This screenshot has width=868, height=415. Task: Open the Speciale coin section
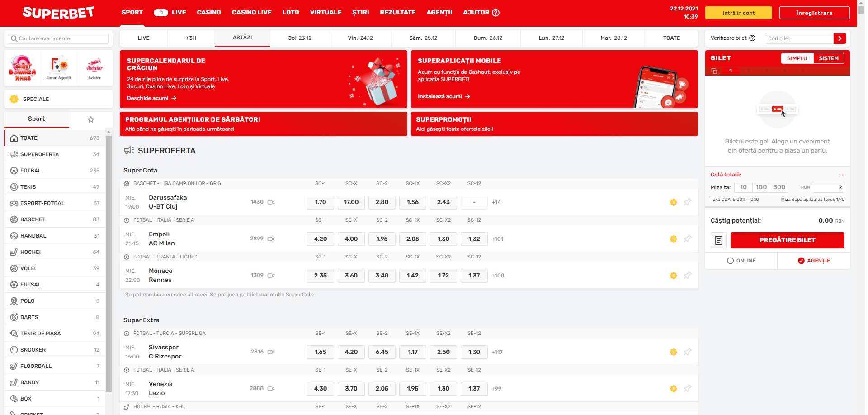(58, 99)
